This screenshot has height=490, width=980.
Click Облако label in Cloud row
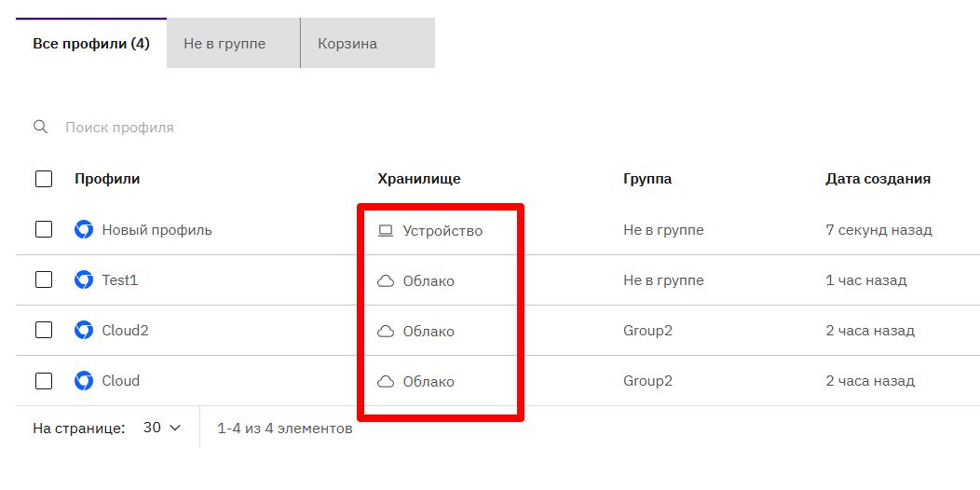coord(429,381)
